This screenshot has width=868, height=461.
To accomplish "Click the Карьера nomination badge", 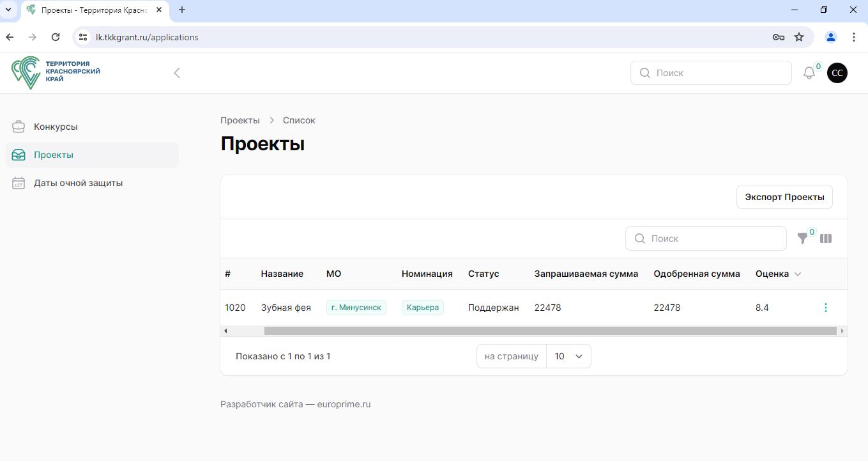I will [x=423, y=308].
